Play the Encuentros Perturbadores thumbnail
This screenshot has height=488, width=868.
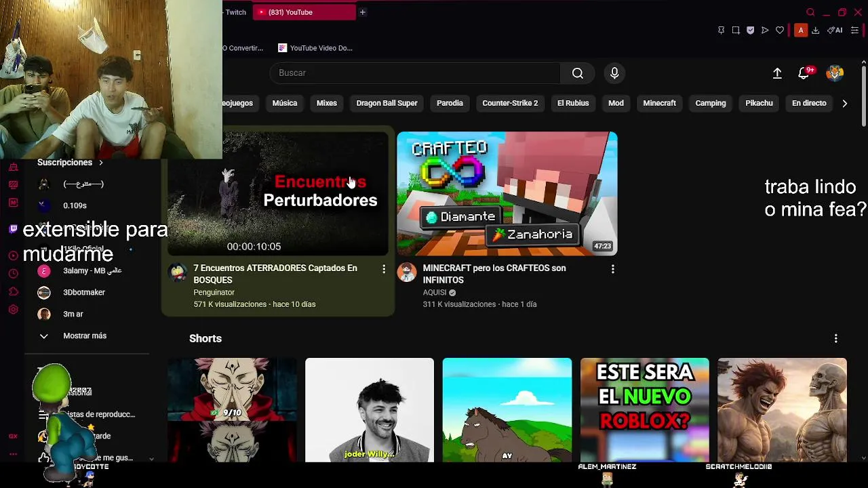(x=278, y=194)
